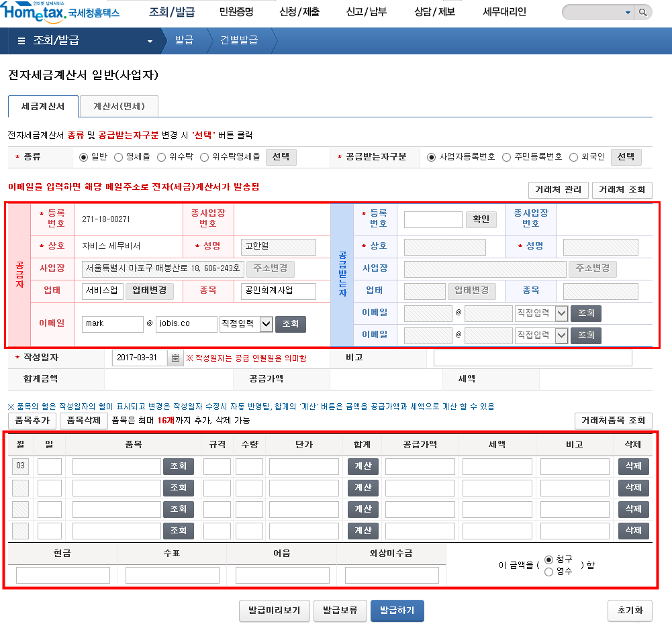Open 거래처 조회
The width and height of the screenshot is (672, 630).
622,190
